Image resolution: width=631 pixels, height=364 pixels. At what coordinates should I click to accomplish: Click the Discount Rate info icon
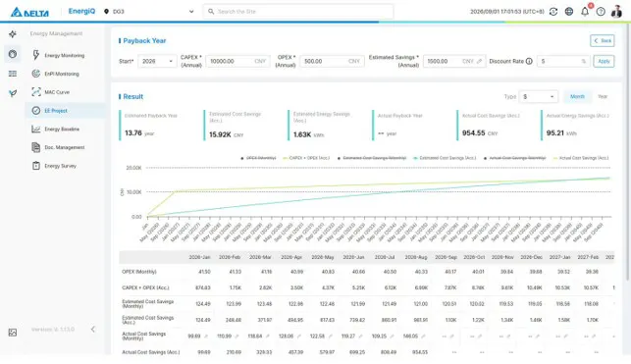pyautogui.click(x=529, y=61)
